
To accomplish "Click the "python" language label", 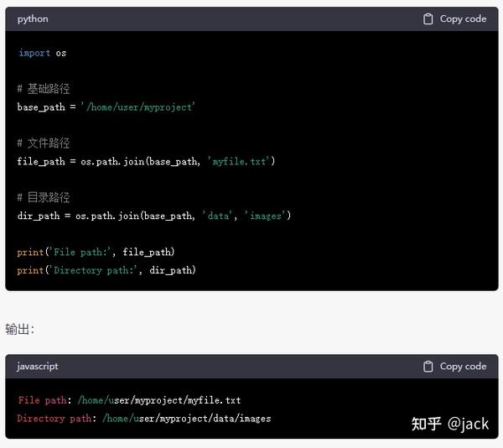I will tap(33, 19).
